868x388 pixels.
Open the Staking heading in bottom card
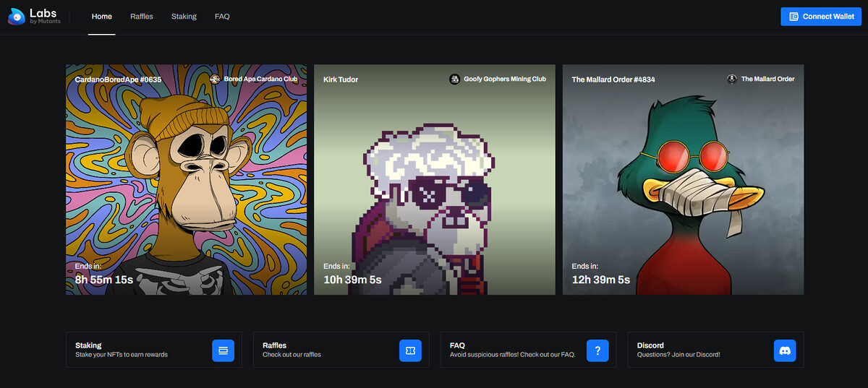pyautogui.click(x=88, y=345)
